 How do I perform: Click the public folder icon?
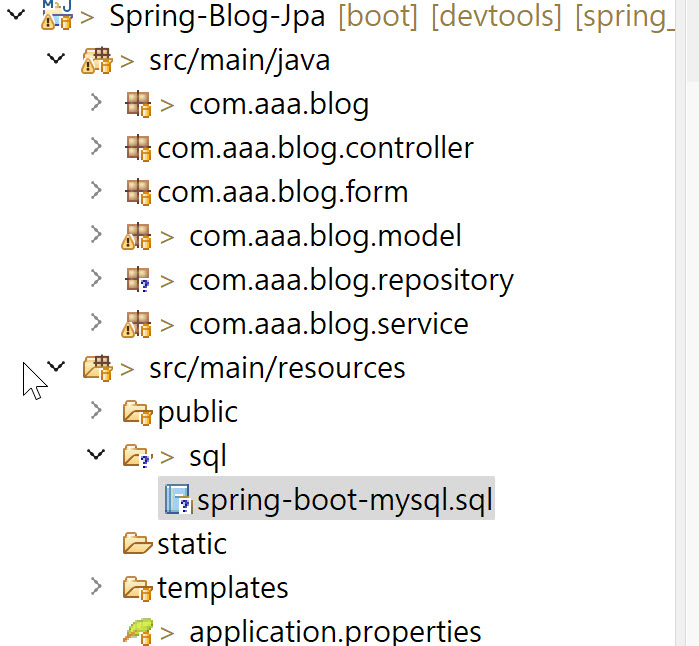click(x=138, y=412)
